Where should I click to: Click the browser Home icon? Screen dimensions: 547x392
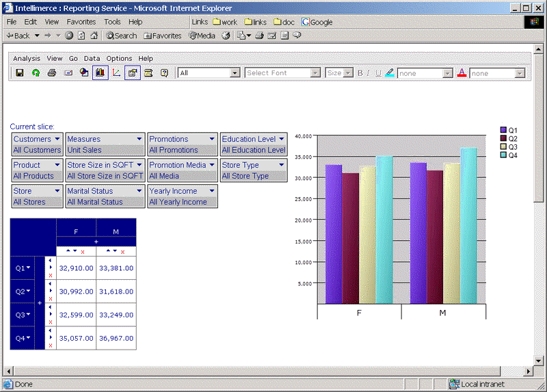point(94,36)
